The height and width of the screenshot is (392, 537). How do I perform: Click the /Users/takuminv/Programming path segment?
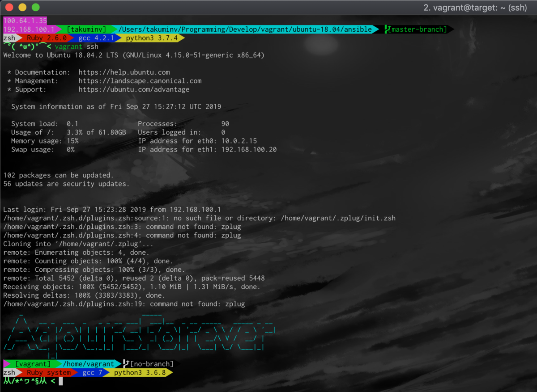click(245, 30)
